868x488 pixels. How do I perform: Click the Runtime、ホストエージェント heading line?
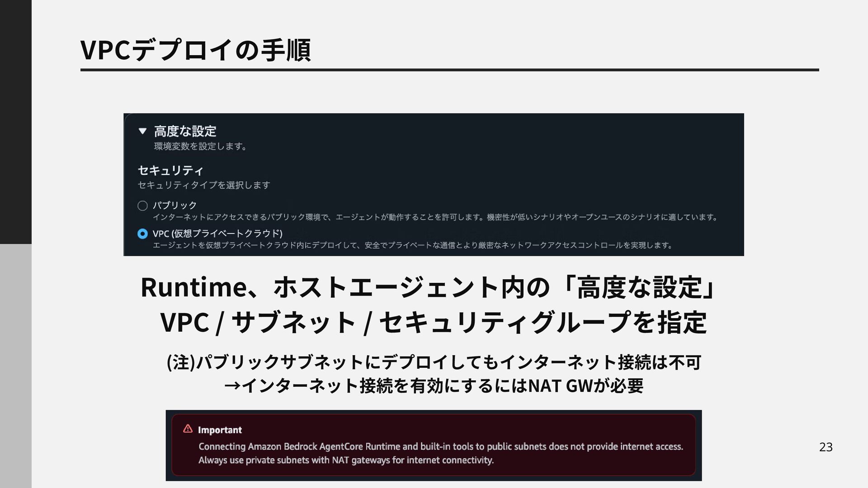(427, 287)
